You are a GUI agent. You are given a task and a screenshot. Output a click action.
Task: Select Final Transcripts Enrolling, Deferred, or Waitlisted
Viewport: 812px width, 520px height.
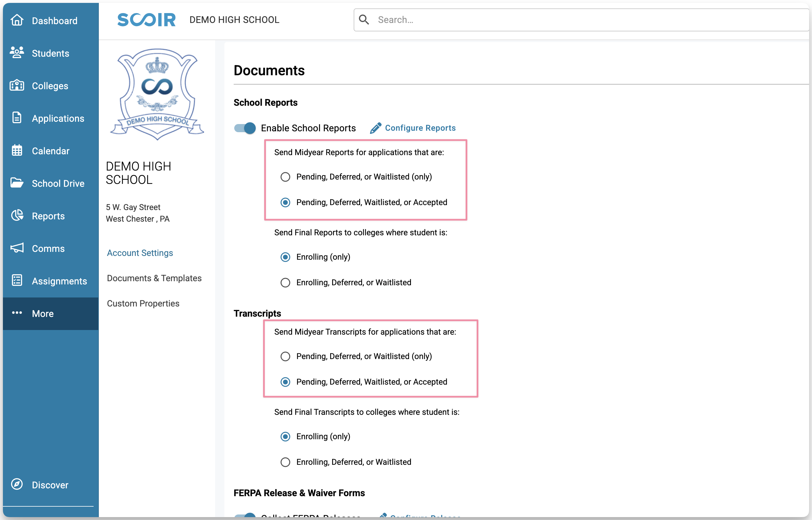point(285,462)
